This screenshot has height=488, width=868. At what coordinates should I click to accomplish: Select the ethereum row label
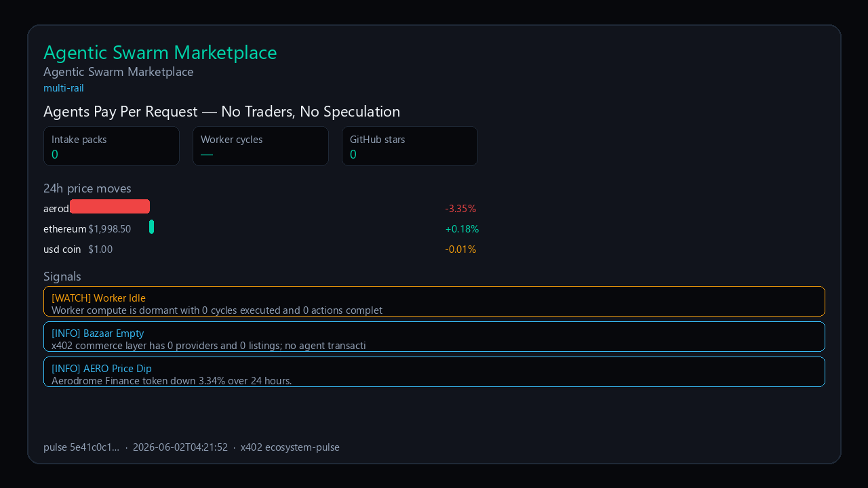pos(65,229)
